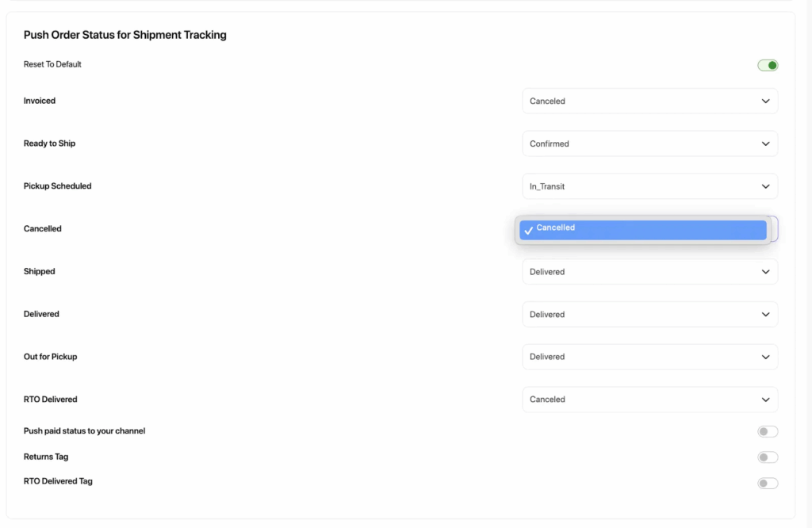Click the Returns Tag label text
Screen dimensions: 812x528
[46, 457]
